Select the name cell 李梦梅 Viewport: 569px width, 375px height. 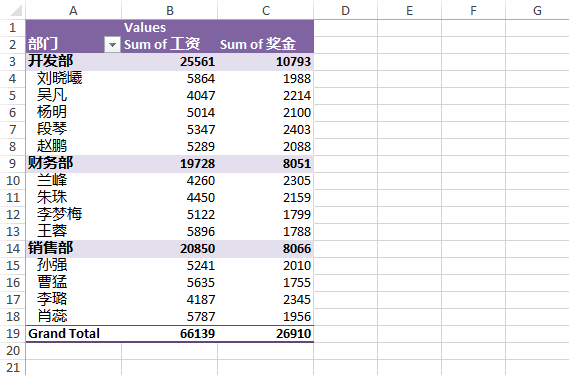coord(60,214)
